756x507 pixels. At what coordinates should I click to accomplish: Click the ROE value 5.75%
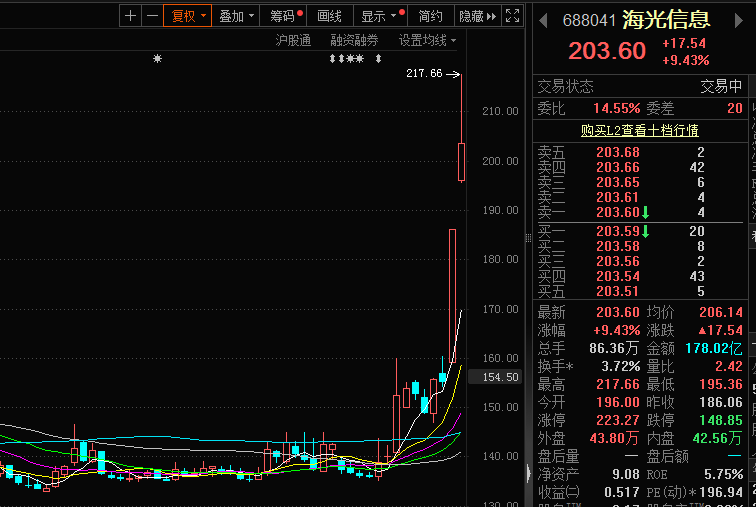724,474
